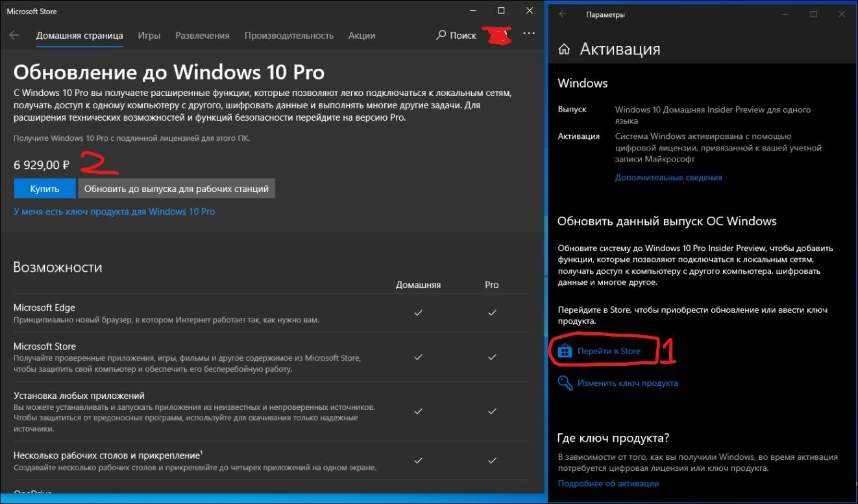This screenshot has width=858, height=504.
Task: Click Обновление до Windows 10 Pro heading
Action: pyautogui.click(x=169, y=71)
